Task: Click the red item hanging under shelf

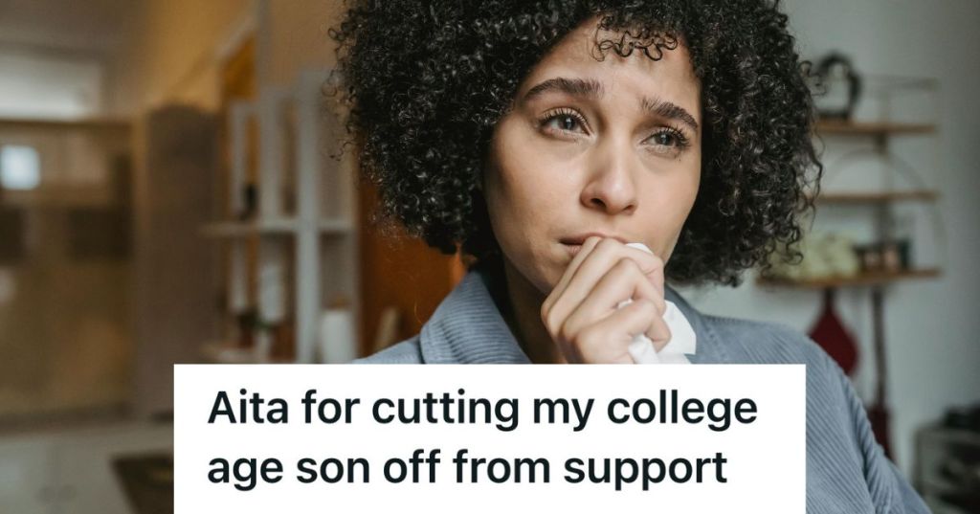Action: [x=834, y=335]
